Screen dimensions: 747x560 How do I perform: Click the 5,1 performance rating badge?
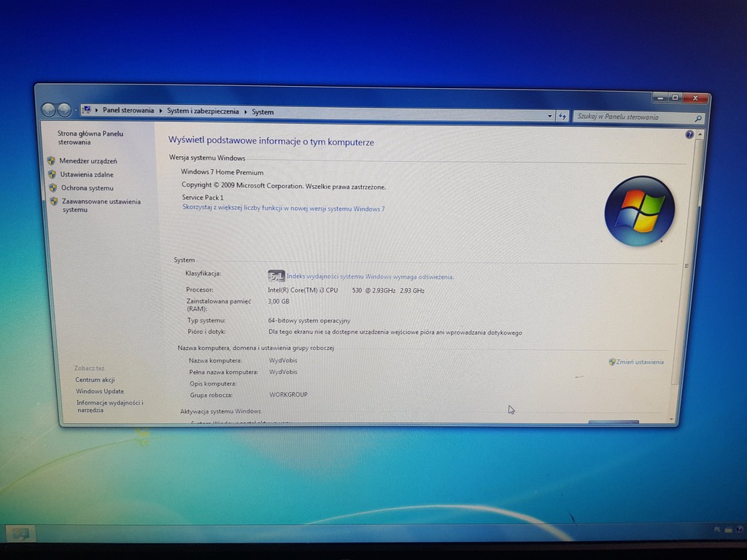(276, 276)
